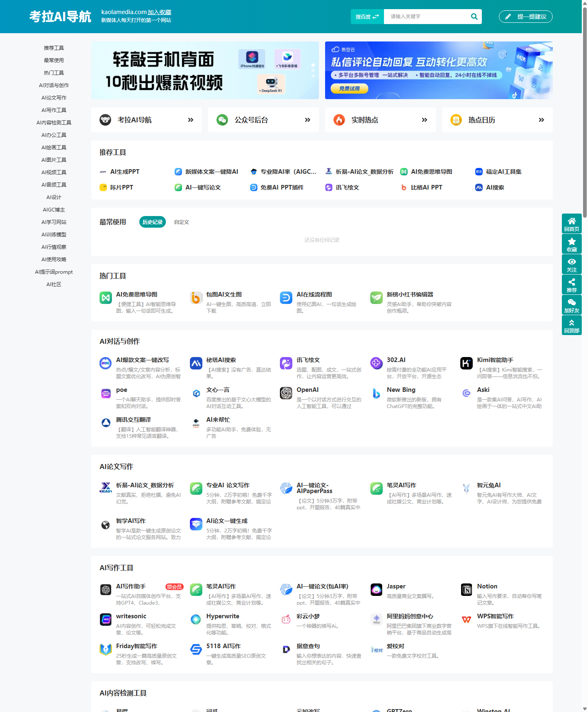Open the 考拉AI导航 site logo
Image resolution: width=588 pixels, height=712 pixels.
(x=61, y=17)
